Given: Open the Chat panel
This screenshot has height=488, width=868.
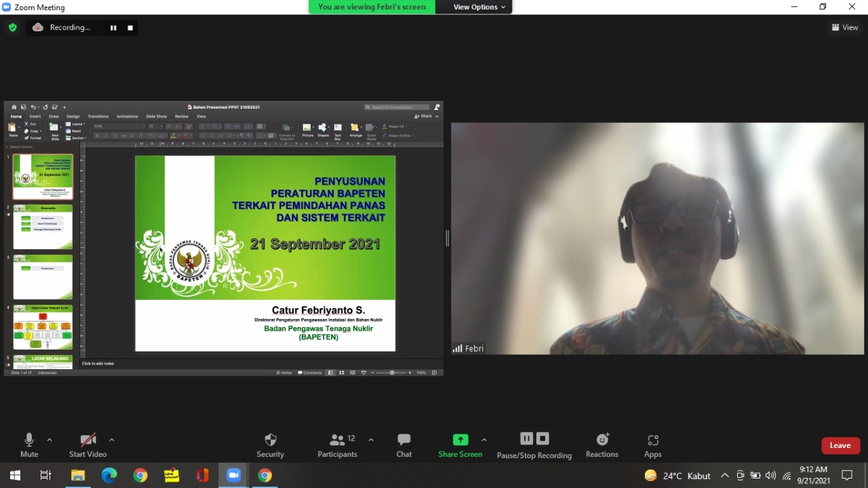Looking at the screenshot, I should [x=404, y=445].
